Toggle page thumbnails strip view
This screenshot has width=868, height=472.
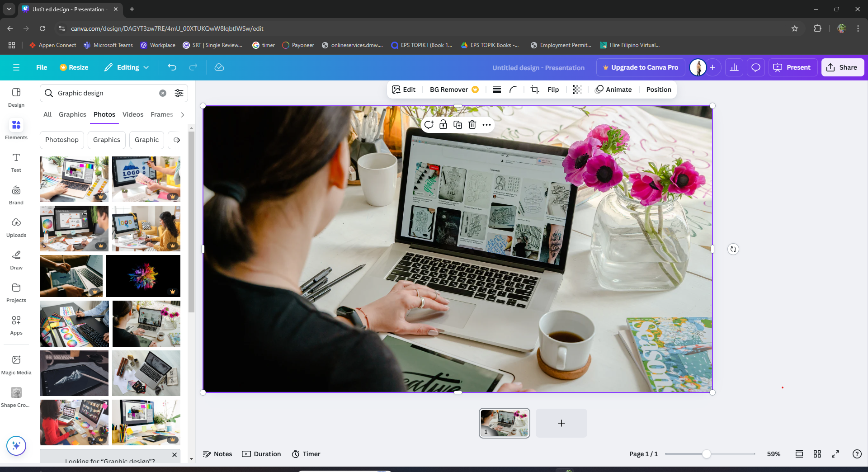point(799,454)
